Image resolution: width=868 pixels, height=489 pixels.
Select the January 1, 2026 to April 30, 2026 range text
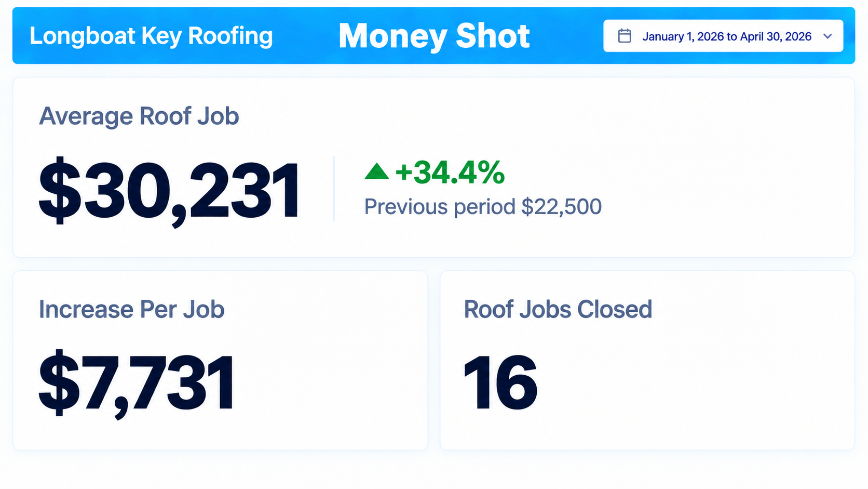point(727,36)
